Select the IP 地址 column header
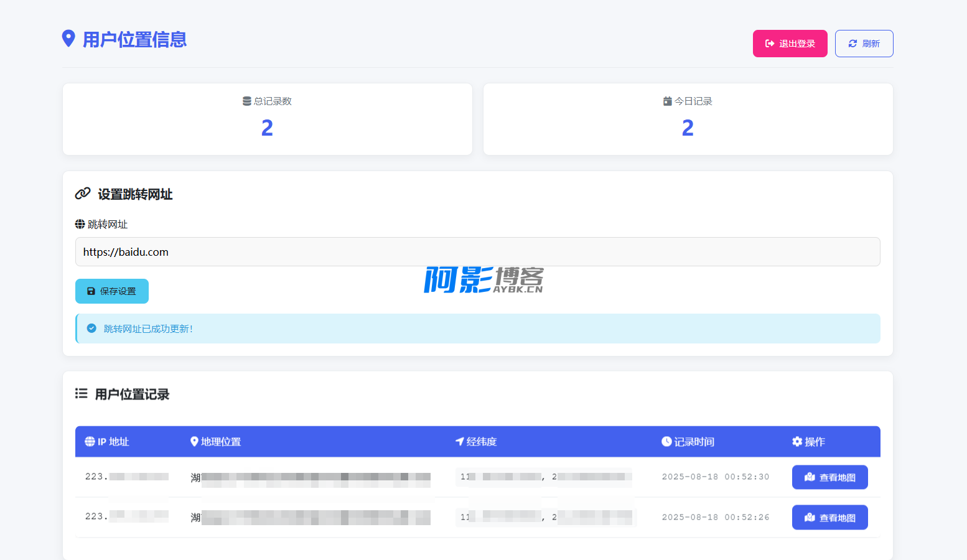 107,442
